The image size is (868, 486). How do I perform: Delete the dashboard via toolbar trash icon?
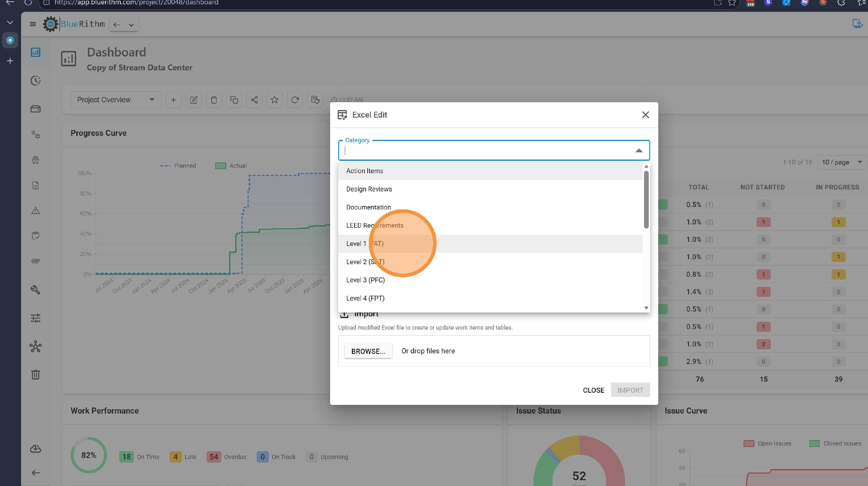tap(214, 100)
